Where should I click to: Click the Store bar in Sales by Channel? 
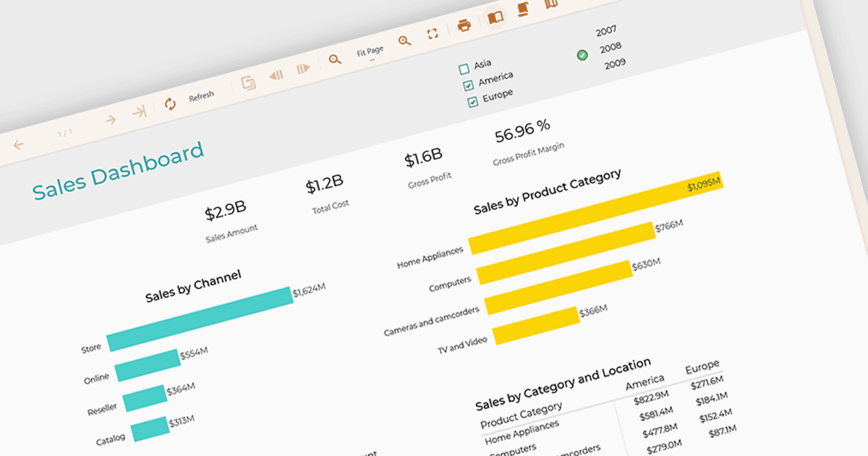tap(200, 319)
